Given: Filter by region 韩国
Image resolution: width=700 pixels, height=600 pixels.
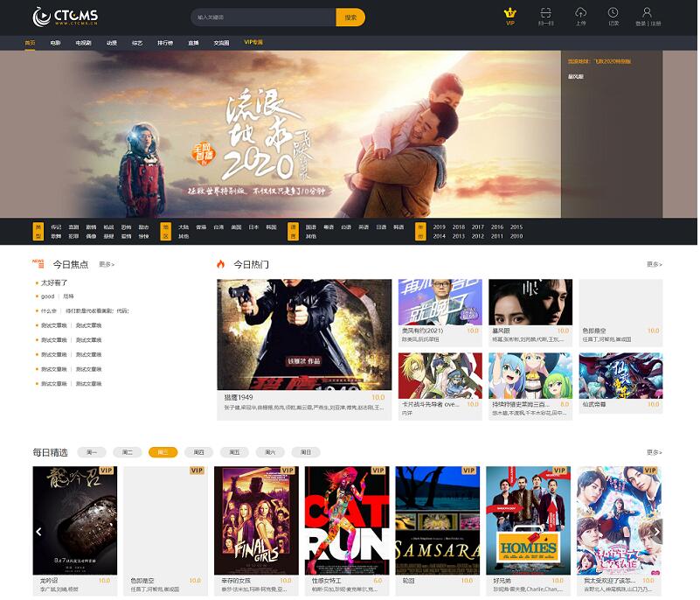Looking at the screenshot, I should click(x=271, y=227).
